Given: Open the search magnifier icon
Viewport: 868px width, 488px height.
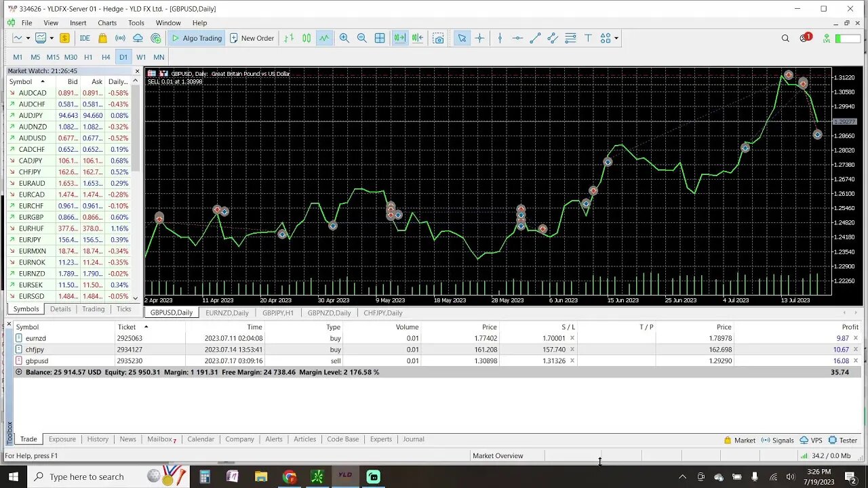Looking at the screenshot, I should click(785, 38).
